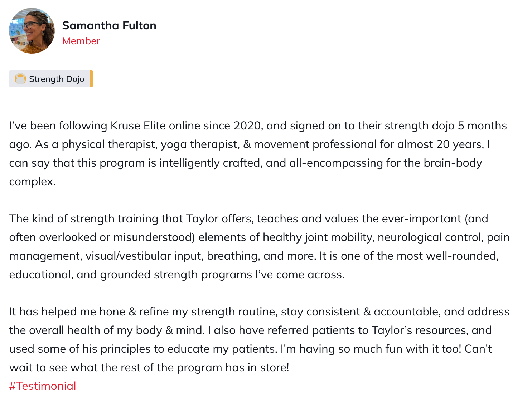532x412 pixels.
Task: Select the red Member role label
Action: pyautogui.click(x=81, y=41)
